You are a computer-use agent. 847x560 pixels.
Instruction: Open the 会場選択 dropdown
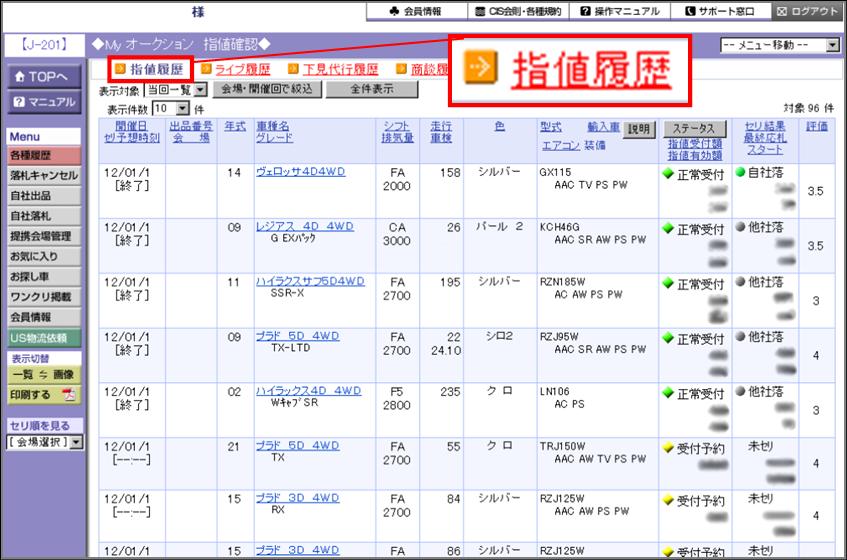45,442
